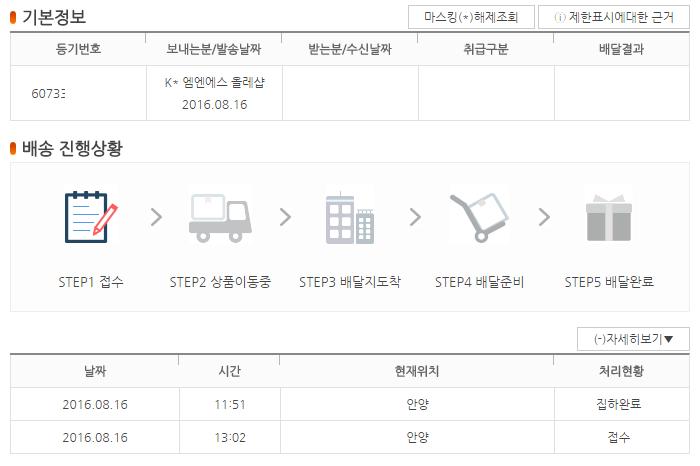Viewport: 700px width, 466px height.
Task: Click the arrow between STEP4 and STEP5
Action: (544, 217)
